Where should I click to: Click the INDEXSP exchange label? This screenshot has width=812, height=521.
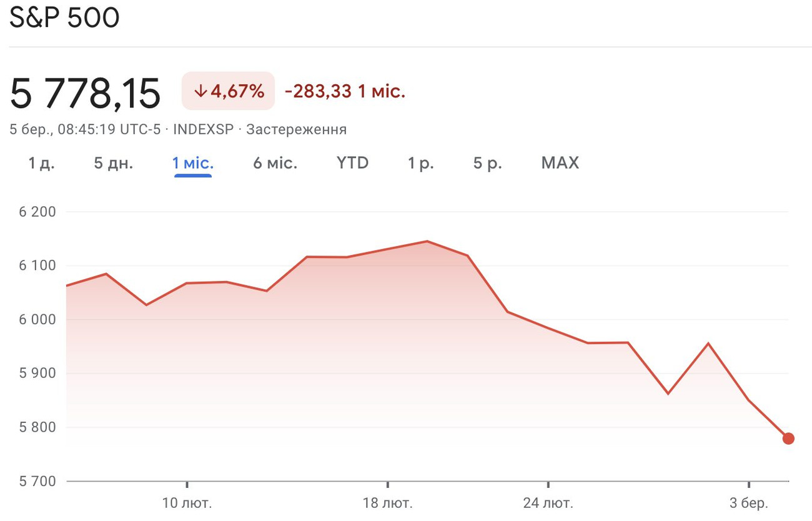click(203, 129)
